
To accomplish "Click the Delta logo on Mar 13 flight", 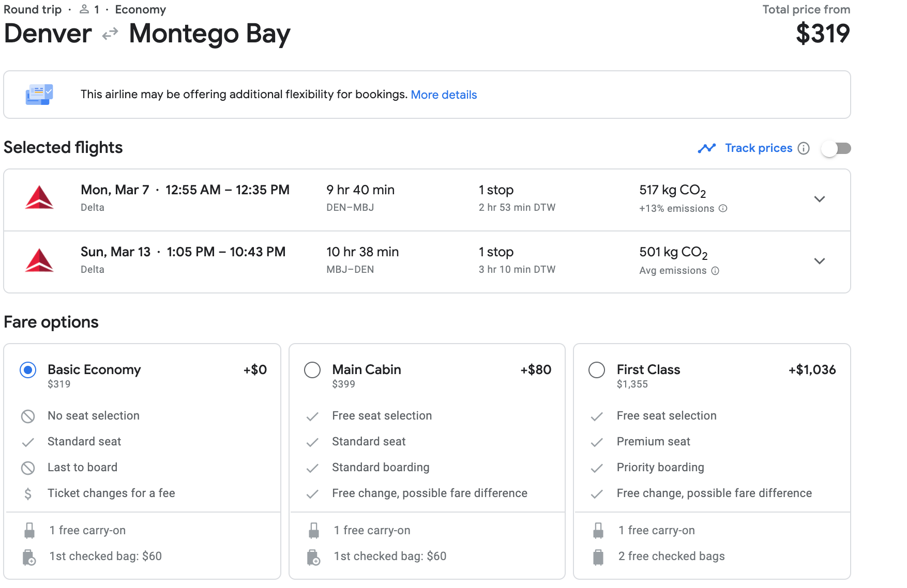I will tap(39, 260).
